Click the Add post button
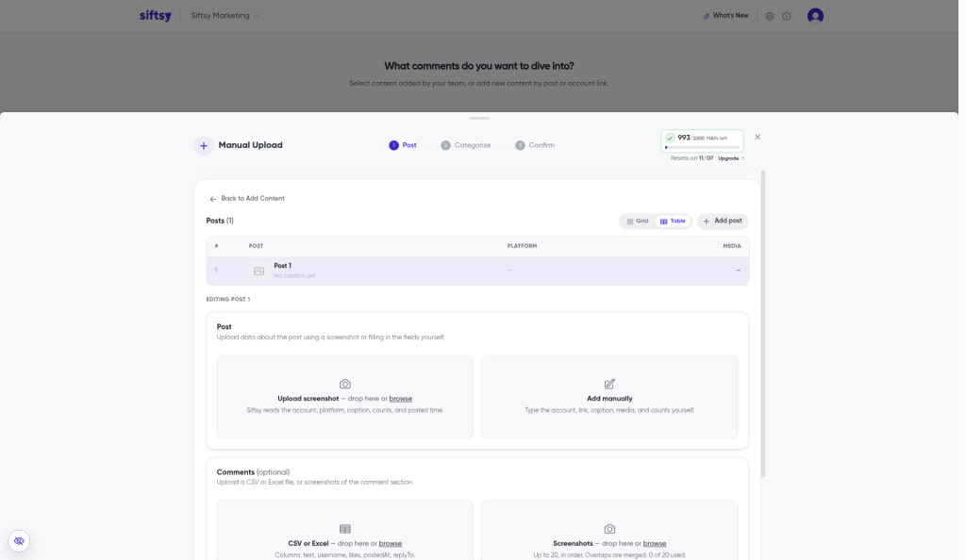966x560 pixels. click(723, 221)
